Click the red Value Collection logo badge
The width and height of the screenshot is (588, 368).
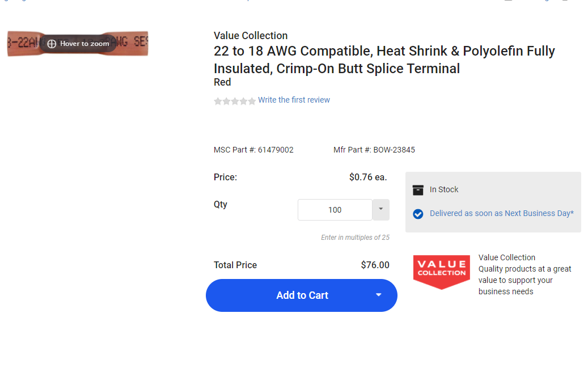coord(442,271)
